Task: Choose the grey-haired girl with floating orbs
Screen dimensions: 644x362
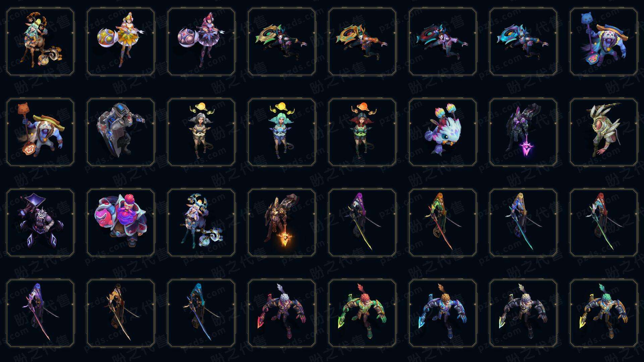Action: [201, 132]
